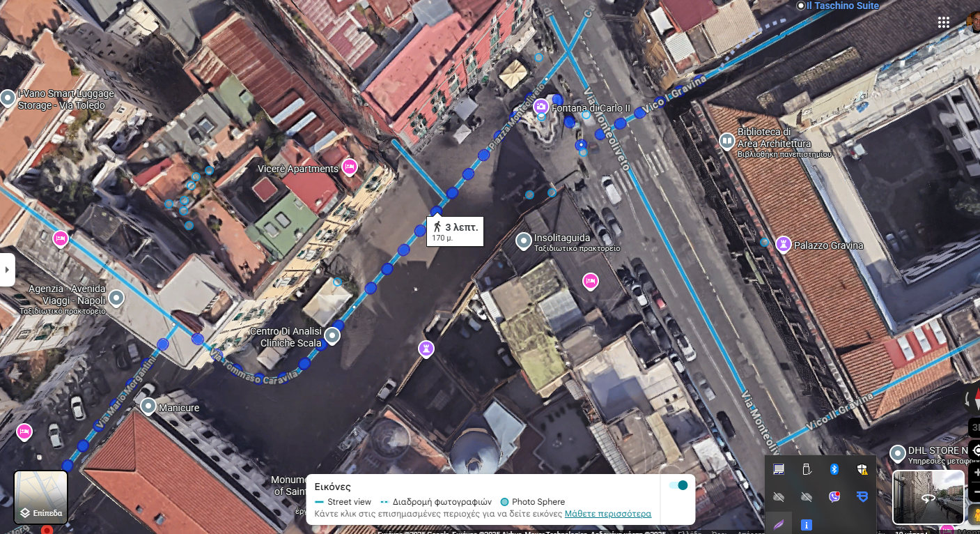Select the Centro Di Analisi Cliniche Scala pin
The image size is (980, 534).
click(333, 336)
